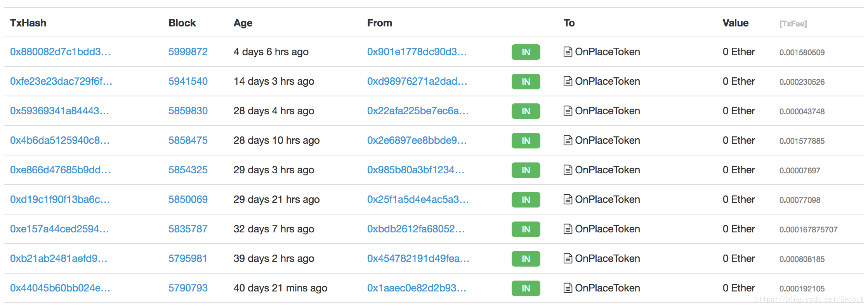Click green IN badge in block 5854325 row
Viewport: 868px width, 307px height.
526,170
